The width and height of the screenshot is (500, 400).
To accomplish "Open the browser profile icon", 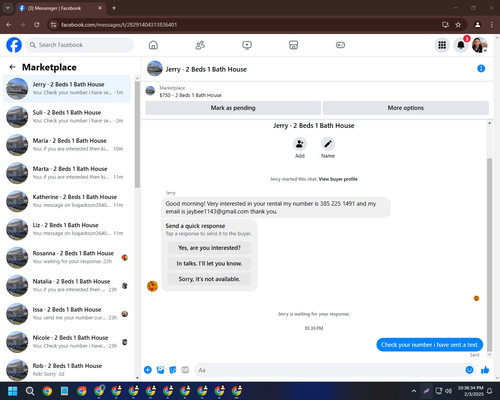I will click(x=477, y=25).
